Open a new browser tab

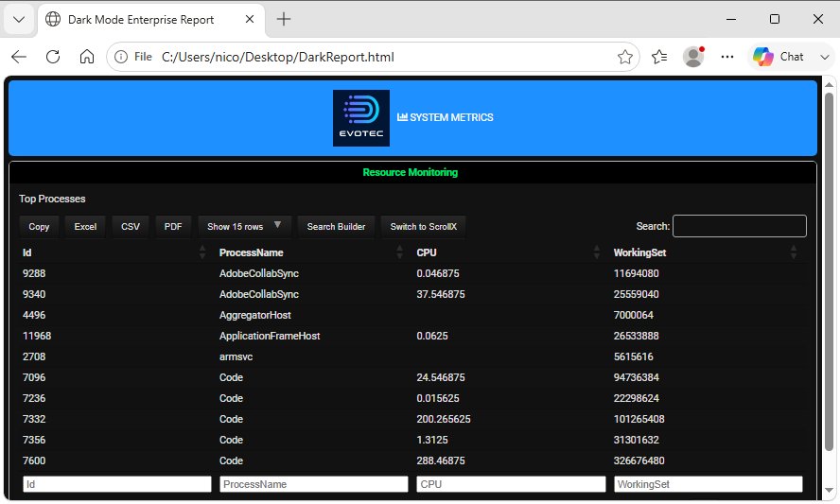(x=284, y=19)
